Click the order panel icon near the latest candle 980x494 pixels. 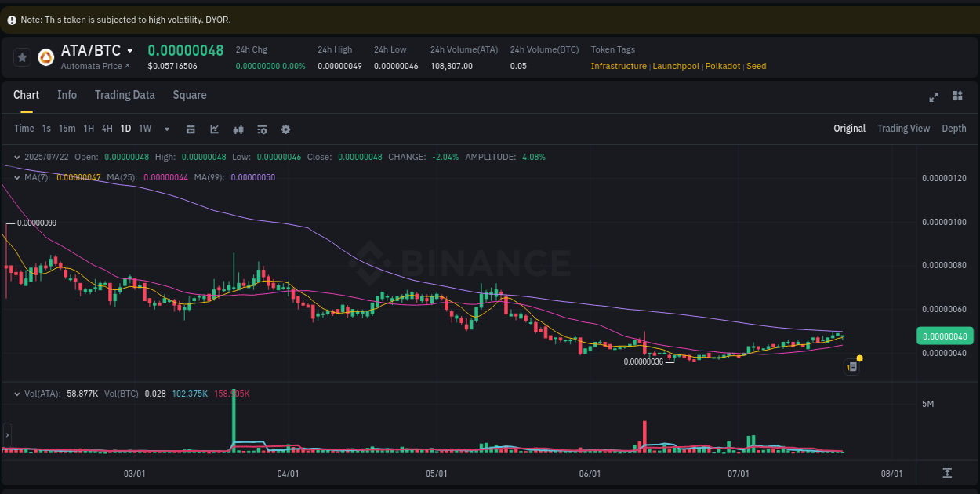[x=851, y=366]
